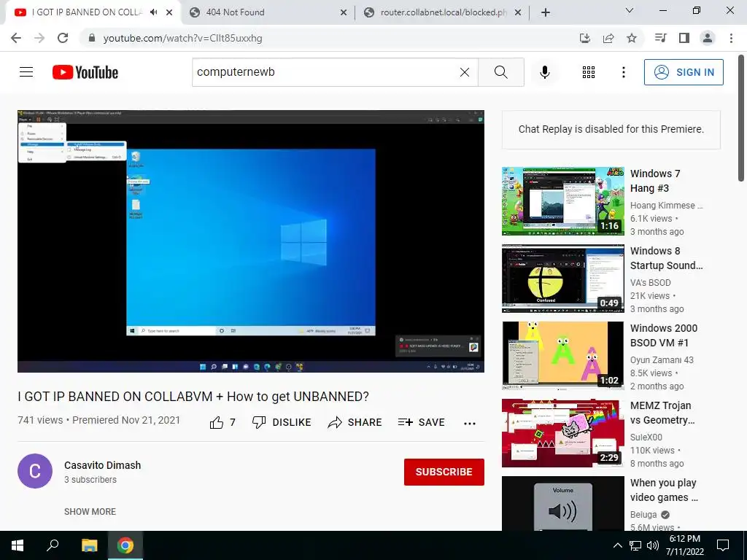Go back with Chrome back arrow

coord(16,38)
